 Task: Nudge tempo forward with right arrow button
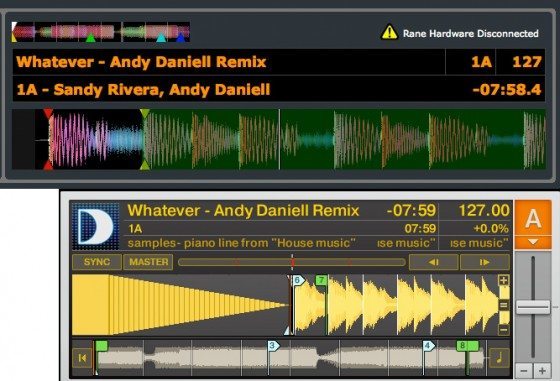point(484,262)
